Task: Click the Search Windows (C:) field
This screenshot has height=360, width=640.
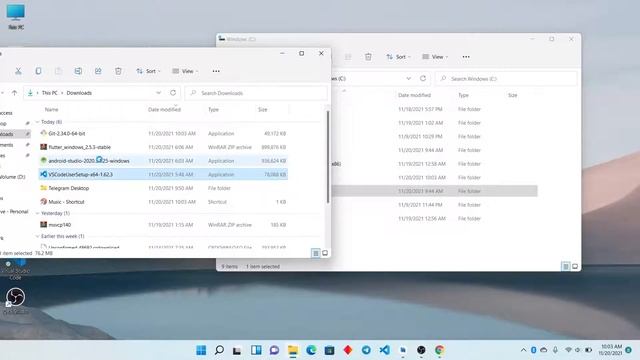Action: point(506,78)
